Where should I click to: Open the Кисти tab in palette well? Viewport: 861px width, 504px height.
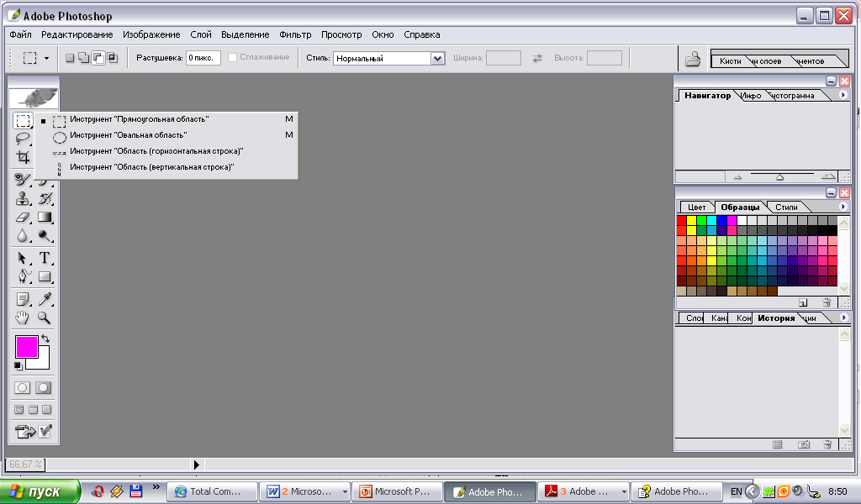(731, 60)
